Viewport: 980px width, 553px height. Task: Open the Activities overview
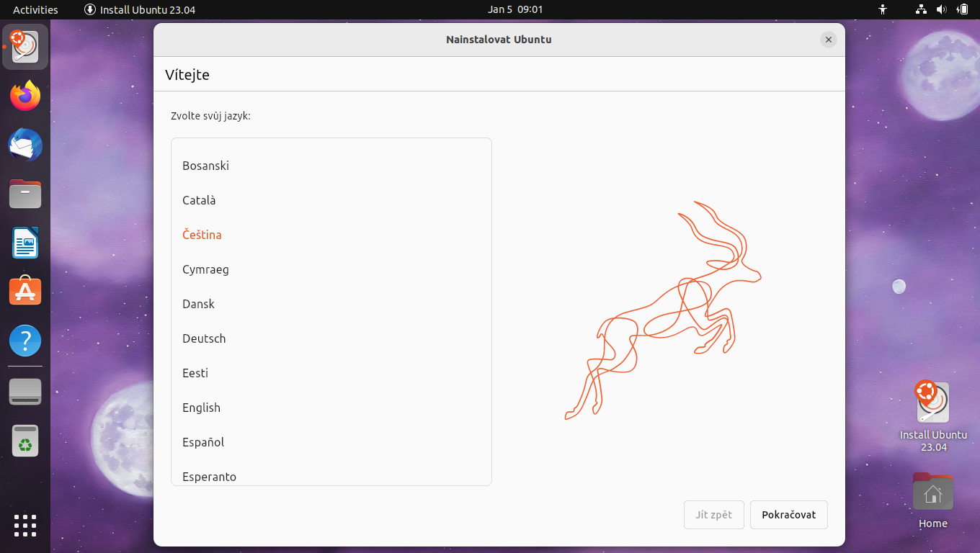coord(35,9)
